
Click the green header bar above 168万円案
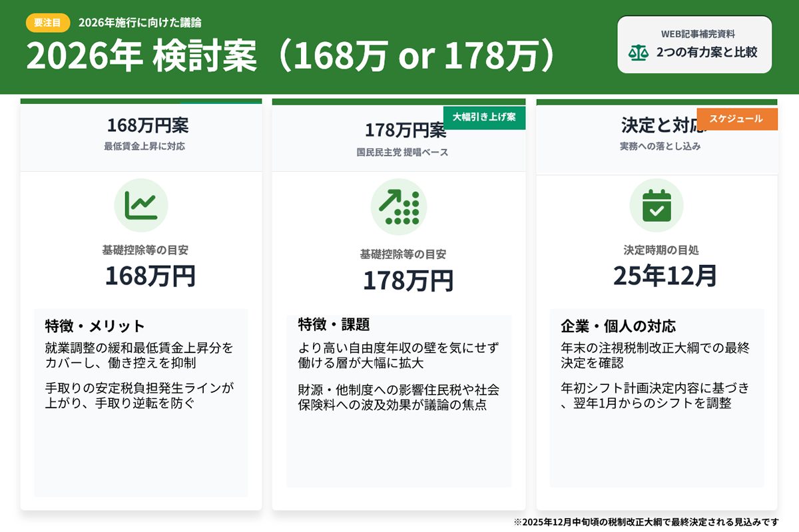click(x=140, y=101)
